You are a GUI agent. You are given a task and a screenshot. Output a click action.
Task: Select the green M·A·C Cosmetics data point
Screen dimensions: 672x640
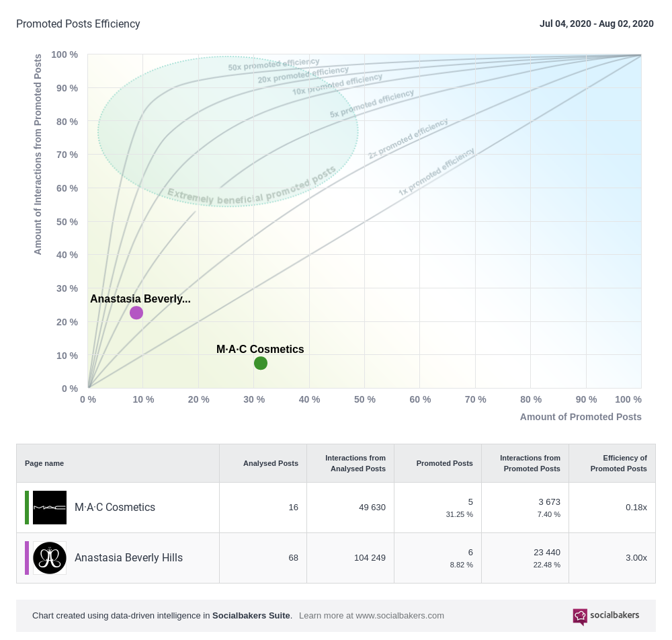point(261,363)
